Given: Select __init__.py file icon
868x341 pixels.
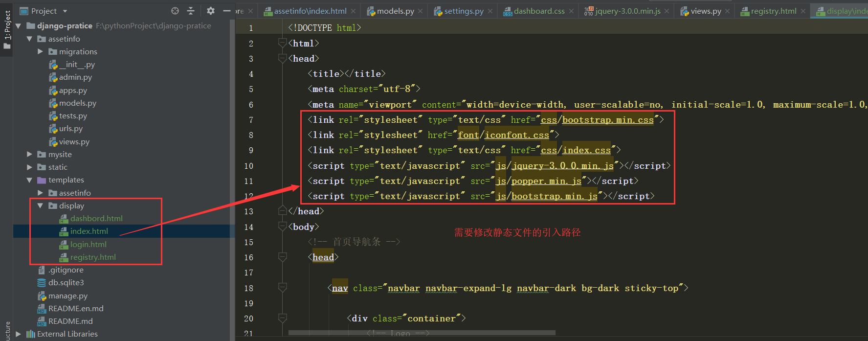Looking at the screenshot, I should 53,64.
